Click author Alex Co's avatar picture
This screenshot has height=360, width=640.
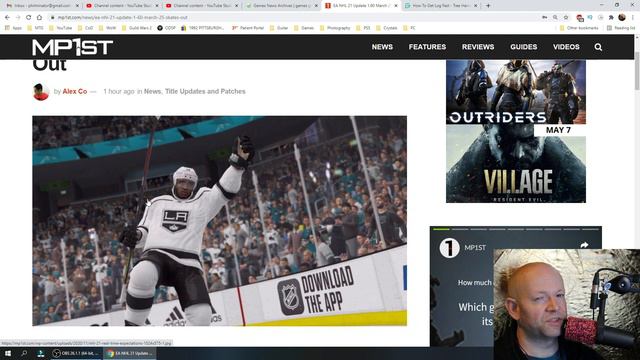click(x=41, y=92)
